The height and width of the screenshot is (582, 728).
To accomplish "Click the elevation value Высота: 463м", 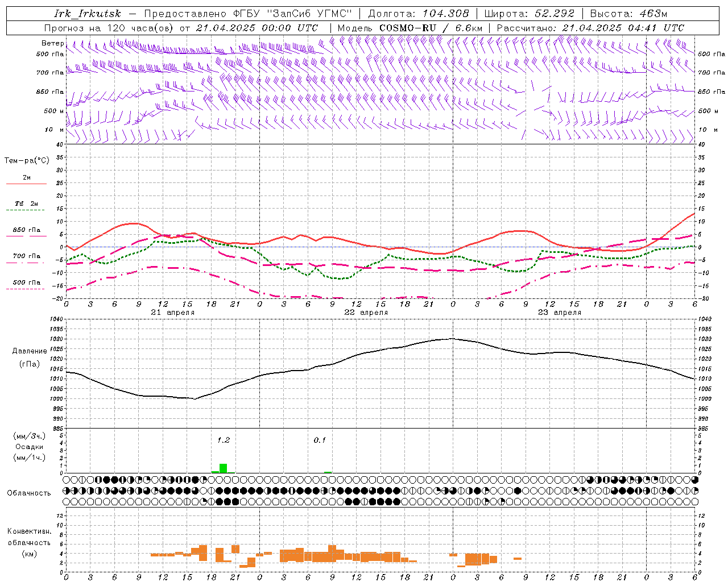I will (x=628, y=14).
